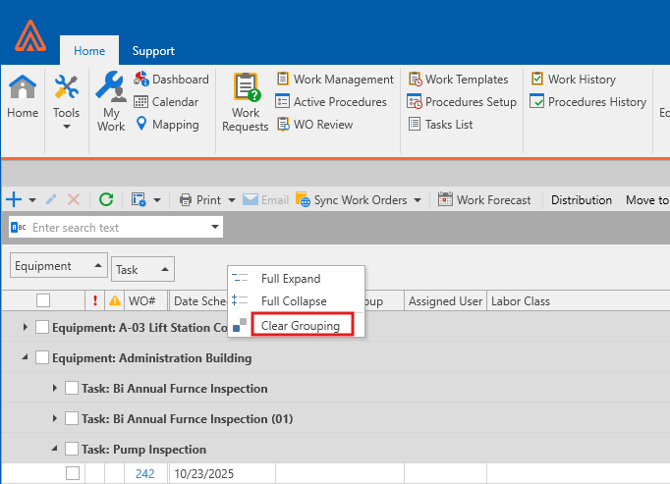Toggle the select-all header checkbox
Screen dimensions: 670x484
click(x=43, y=301)
